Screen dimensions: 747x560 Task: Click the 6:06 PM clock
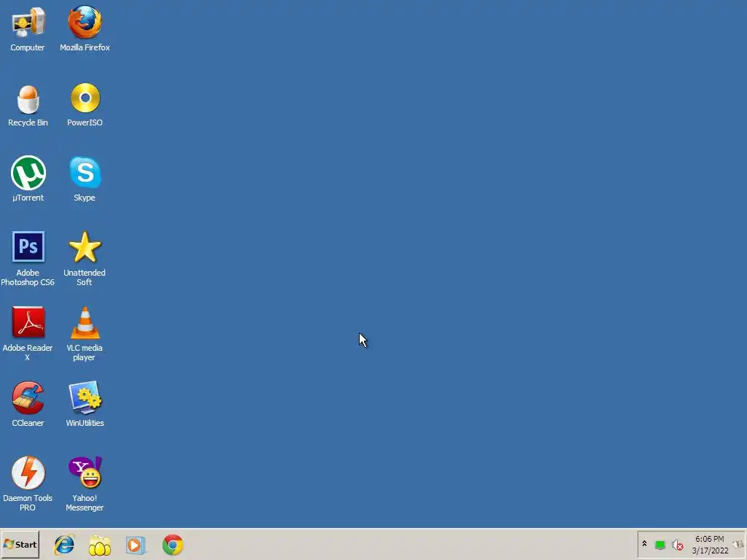coord(709,539)
